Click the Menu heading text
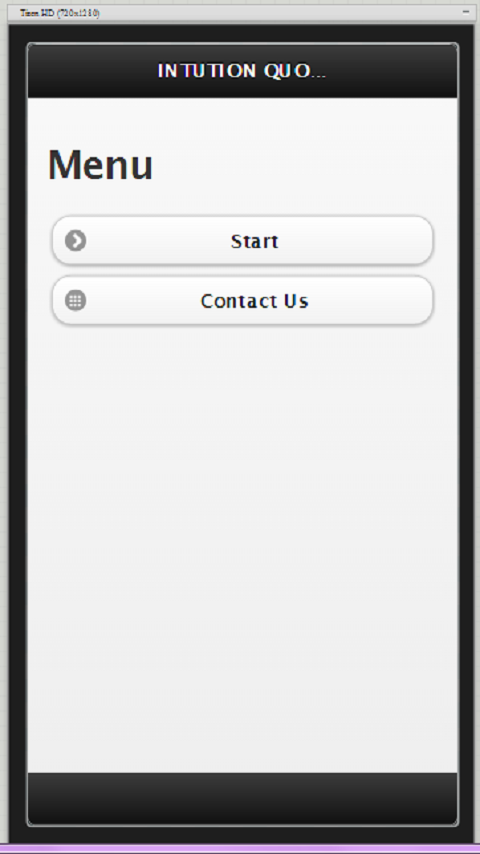Image resolution: width=480 pixels, height=854 pixels. (101, 164)
